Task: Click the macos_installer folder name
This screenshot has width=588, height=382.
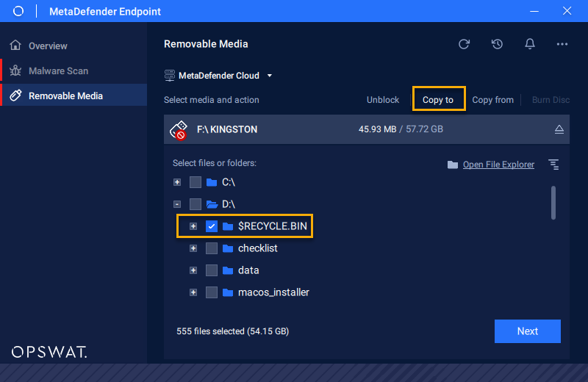Action: 273,292
